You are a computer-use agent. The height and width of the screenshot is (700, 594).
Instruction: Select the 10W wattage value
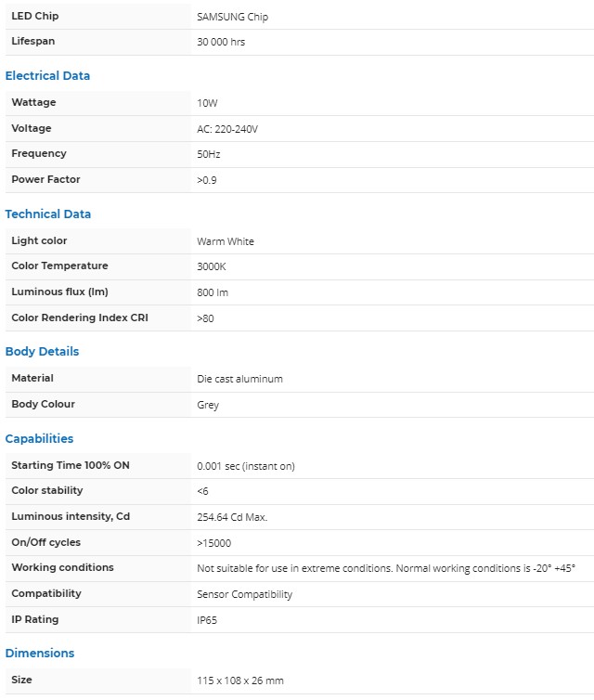[207, 103]
